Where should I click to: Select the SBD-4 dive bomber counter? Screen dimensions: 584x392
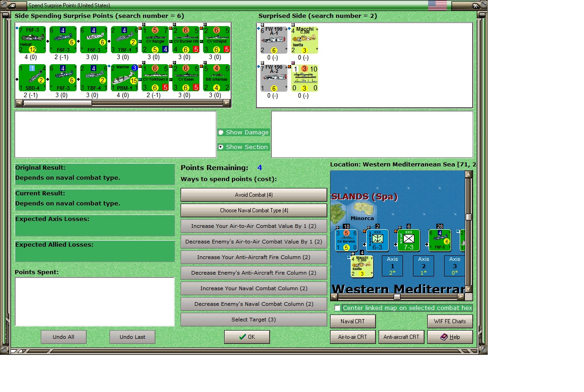(x=33, y=78)
